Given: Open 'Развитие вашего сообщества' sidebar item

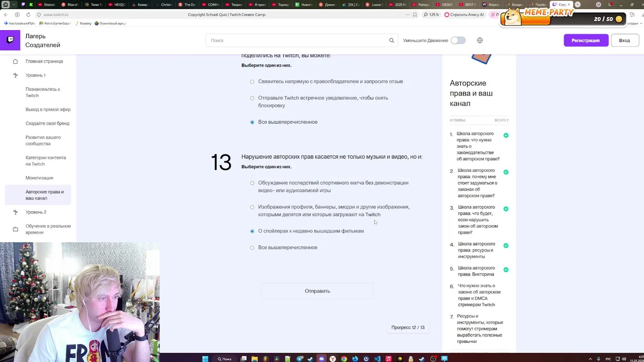Looking at the screenshot, I should 43,140.
